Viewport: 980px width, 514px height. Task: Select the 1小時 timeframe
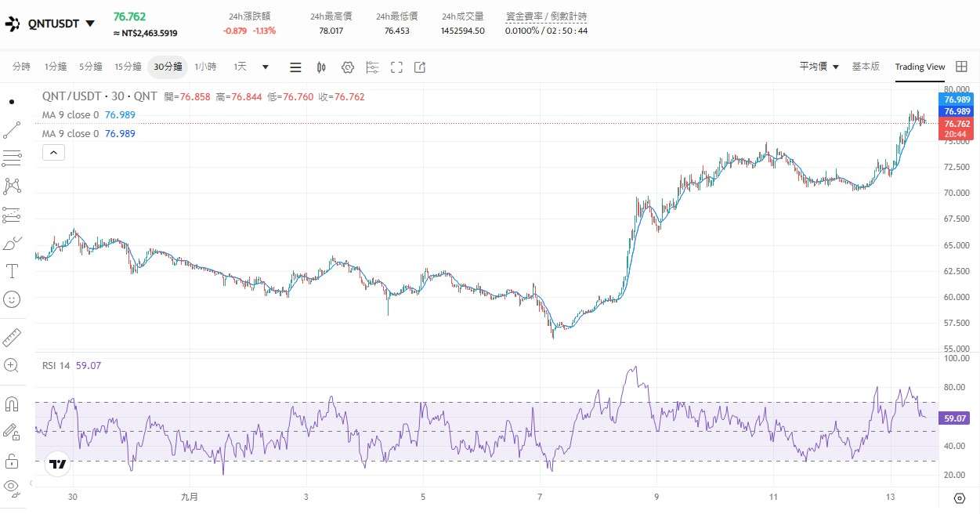tap(205, 67)
